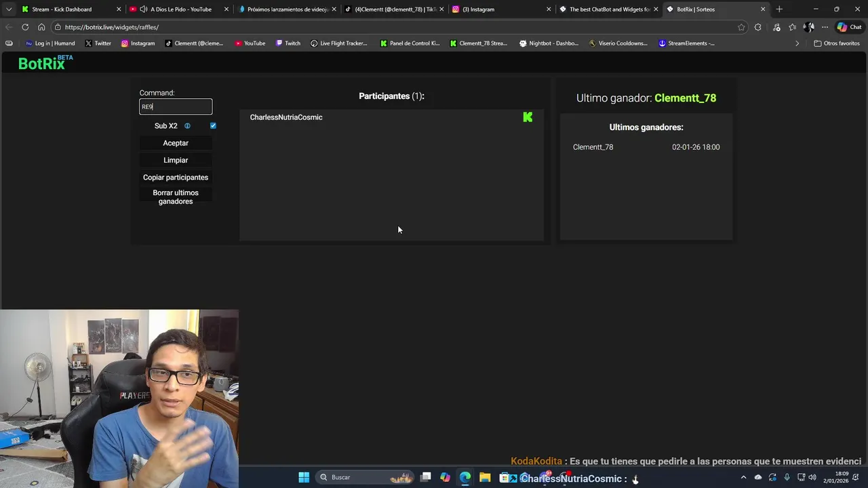Click the 02-01-26 18:00 timestamp

[x=696, y=147]
